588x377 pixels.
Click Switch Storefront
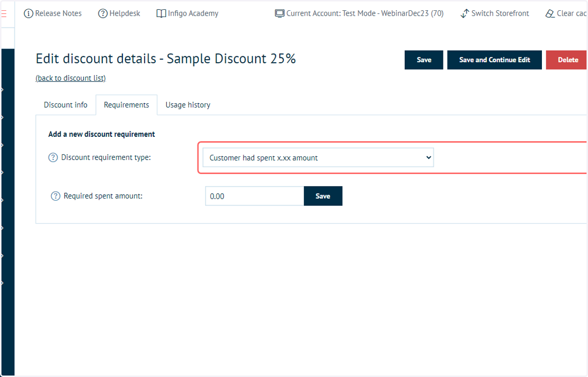(495, 13)
